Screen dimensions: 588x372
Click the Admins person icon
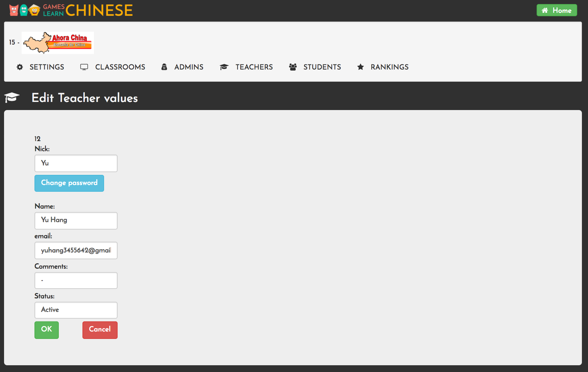(x=164, y=67)
